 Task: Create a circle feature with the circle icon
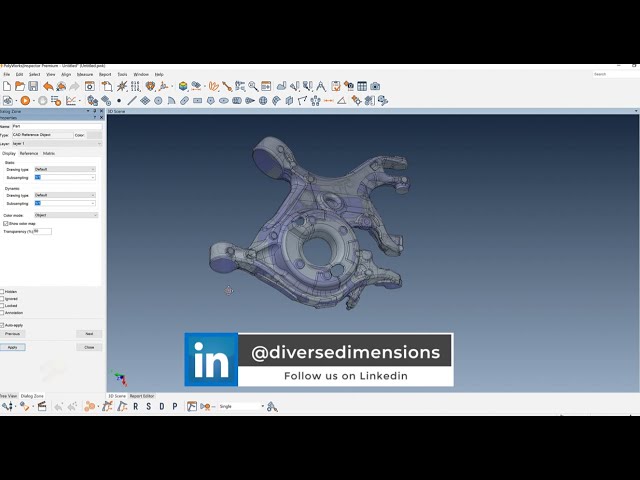click(x=158, y=100)
